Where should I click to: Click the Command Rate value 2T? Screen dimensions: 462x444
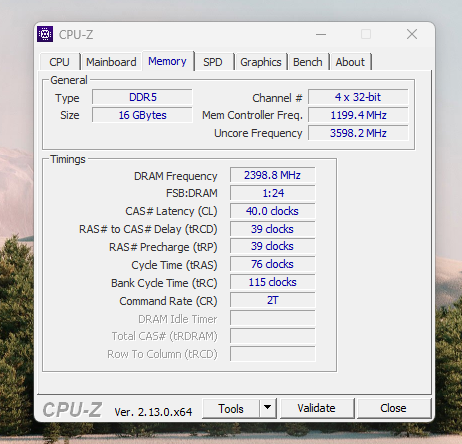pyautogui.click(x=273, y=300)
